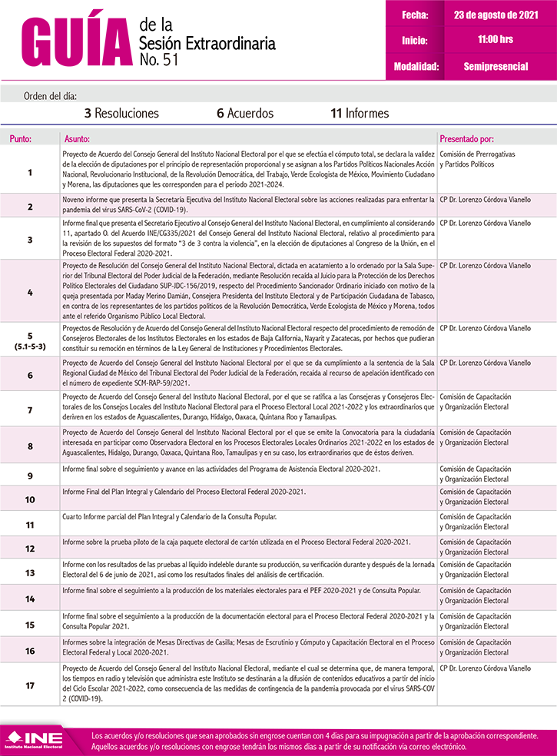Click point number 10 in the Punto column
The height and width of the screenshot is (756, 557).
coord(30,499)
